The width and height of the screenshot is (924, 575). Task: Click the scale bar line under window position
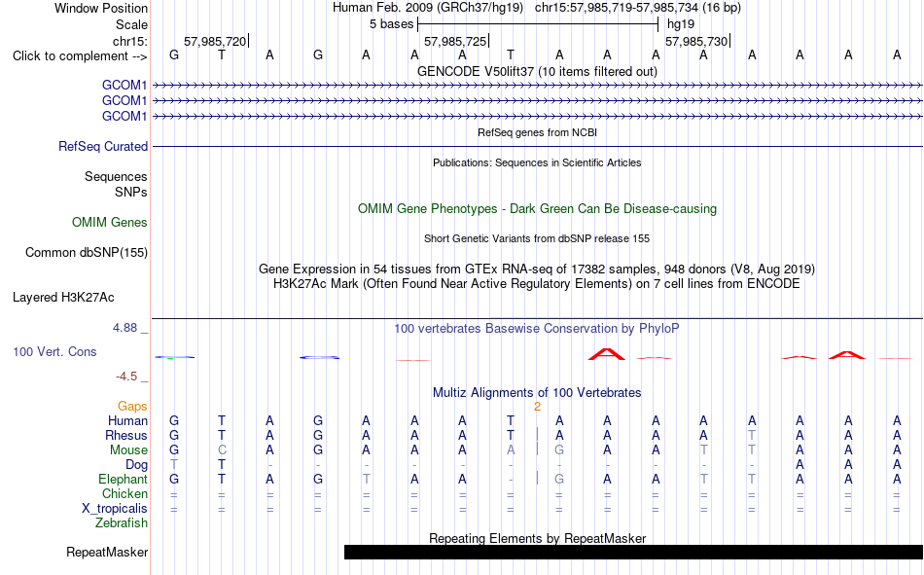pos(538,24)
